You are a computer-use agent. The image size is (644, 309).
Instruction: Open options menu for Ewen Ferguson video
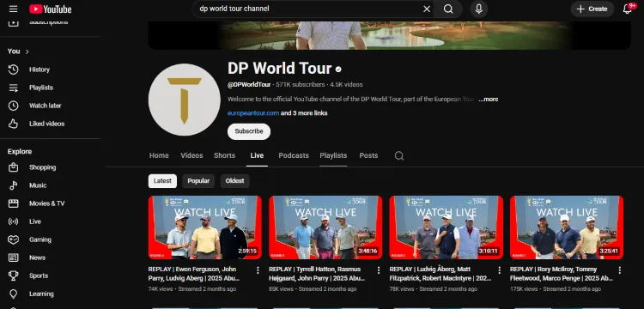tap(258, 270)
